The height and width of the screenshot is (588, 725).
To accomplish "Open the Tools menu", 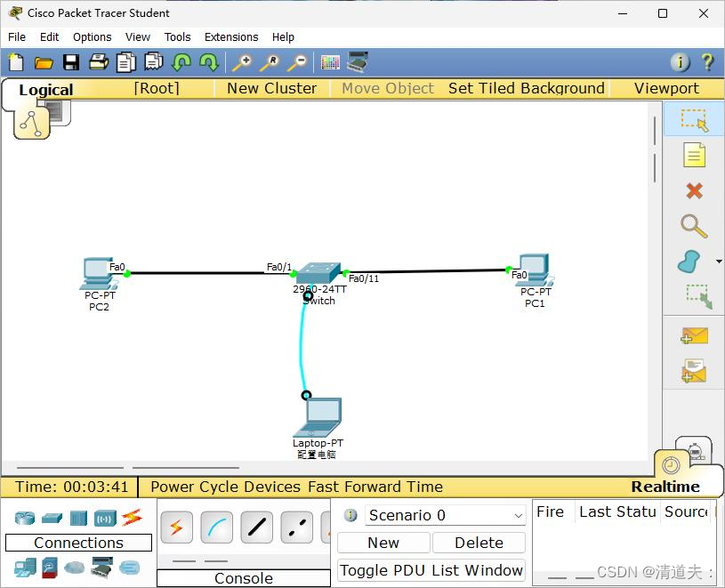I will pos(178,37).
